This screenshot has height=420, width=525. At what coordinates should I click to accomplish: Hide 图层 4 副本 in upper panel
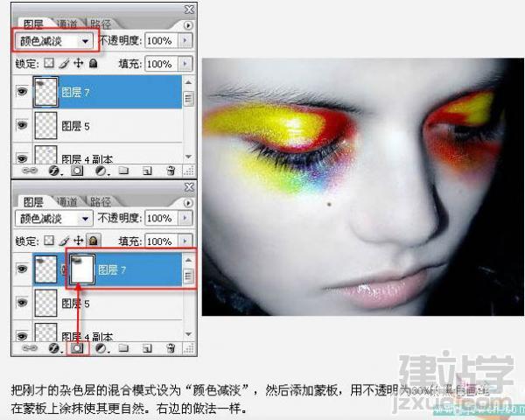(x=22, y=158)
